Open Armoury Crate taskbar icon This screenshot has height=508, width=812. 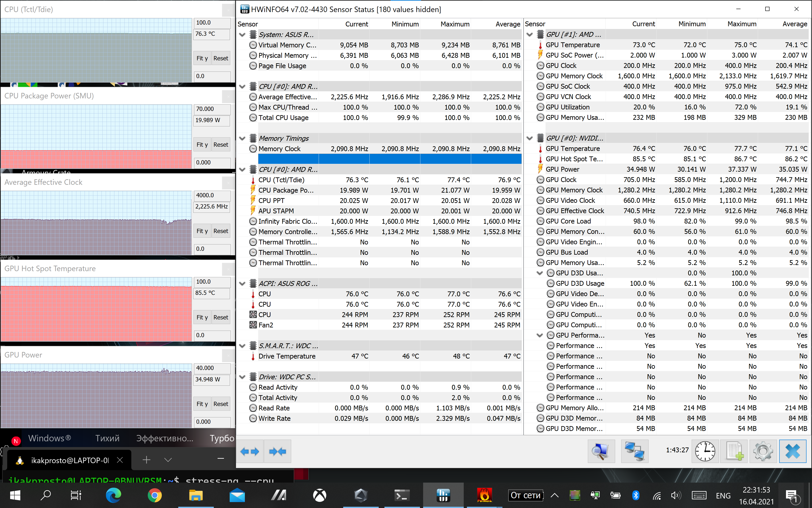[361, 495]
